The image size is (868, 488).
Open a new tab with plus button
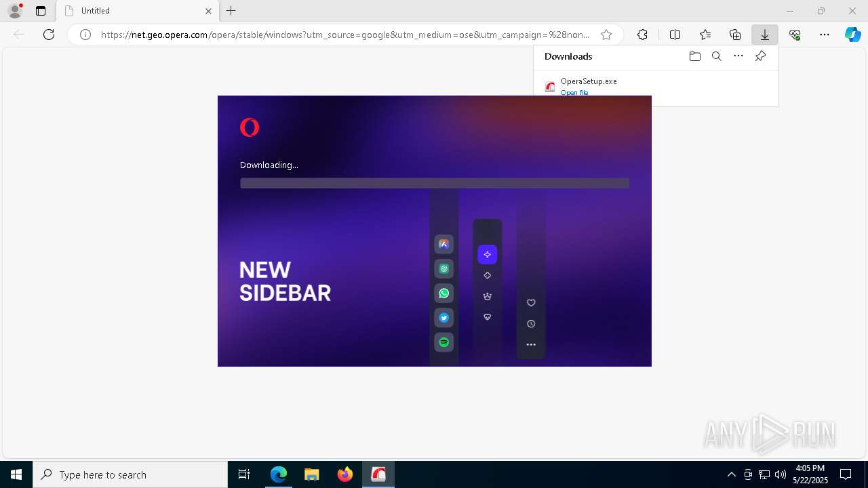[x=231, y=11]
